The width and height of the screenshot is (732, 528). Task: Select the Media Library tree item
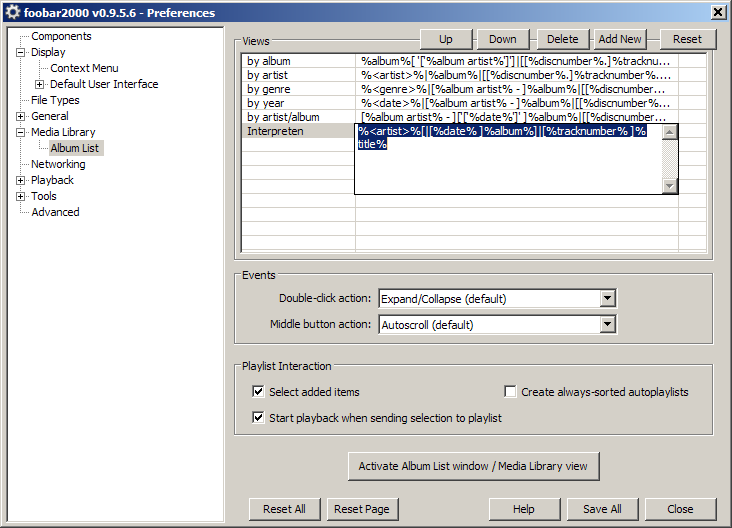63,133
